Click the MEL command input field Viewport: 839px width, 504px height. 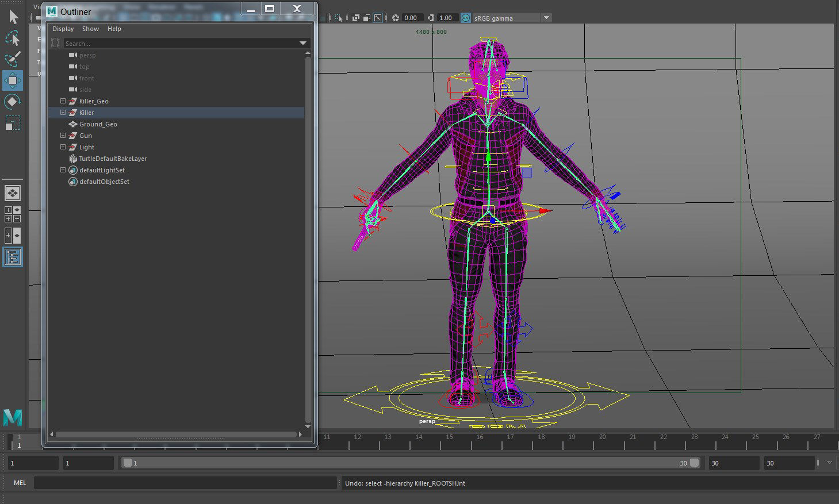(185, 483)
